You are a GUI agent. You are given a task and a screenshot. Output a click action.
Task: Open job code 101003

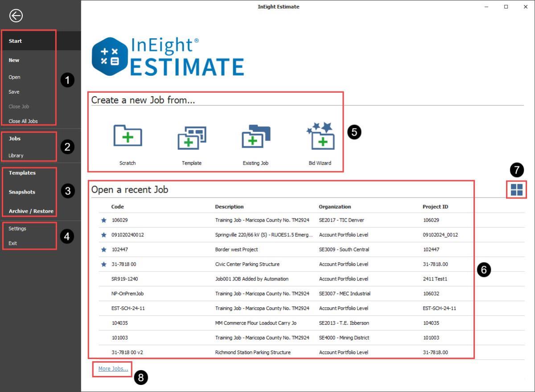(x=119, y=338)
